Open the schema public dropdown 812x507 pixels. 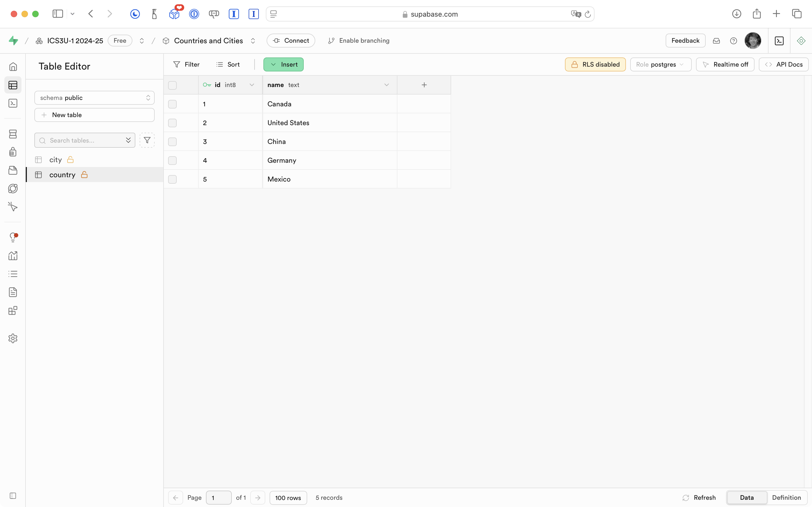pos(94,98)
